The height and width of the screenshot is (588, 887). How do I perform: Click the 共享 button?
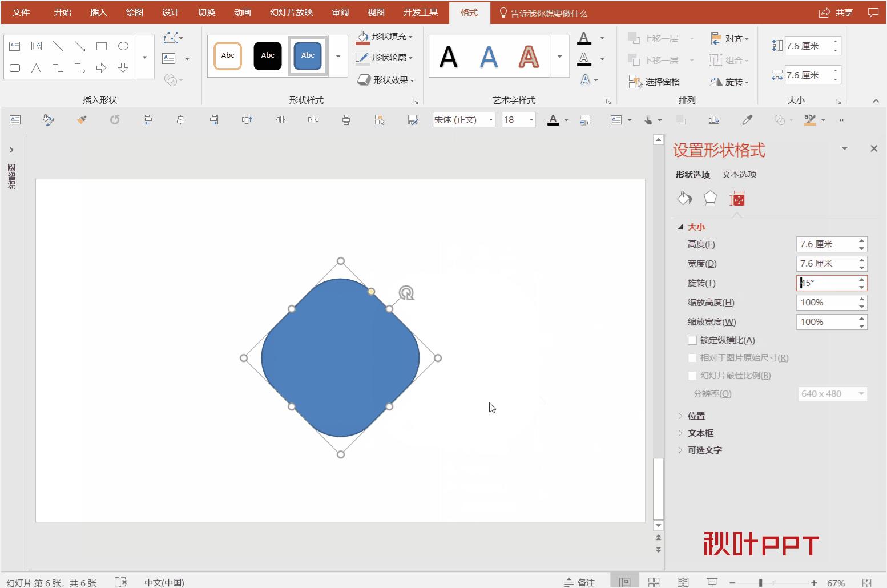[x=837, y=12]
